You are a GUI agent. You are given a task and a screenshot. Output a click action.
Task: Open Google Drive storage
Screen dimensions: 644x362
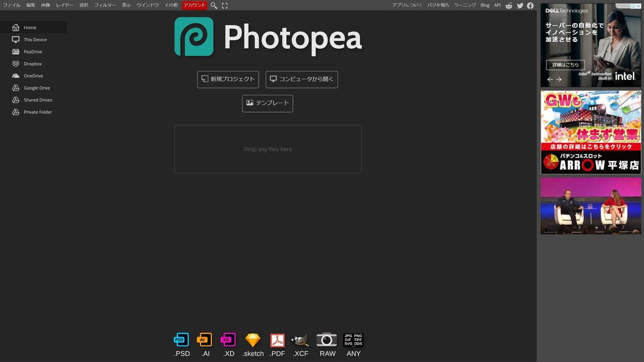33,88
